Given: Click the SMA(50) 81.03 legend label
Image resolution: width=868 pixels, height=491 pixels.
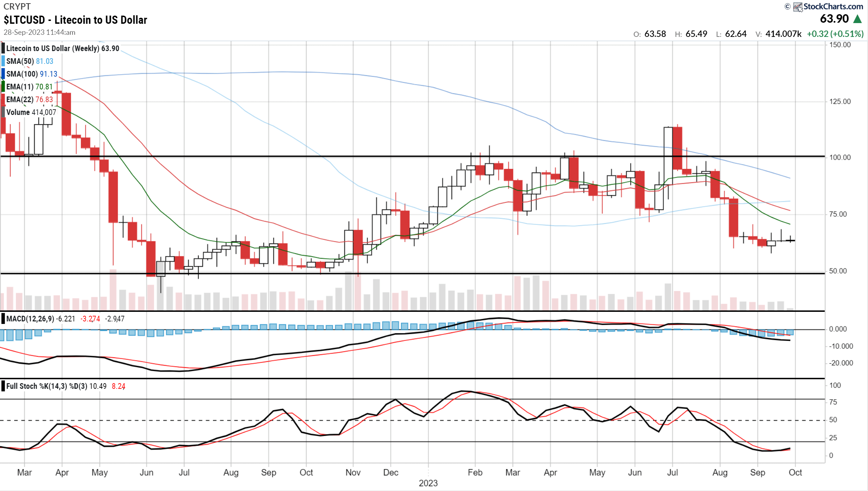Looking at the screenshot, I should pyautogui.click(x=30, y=61).
